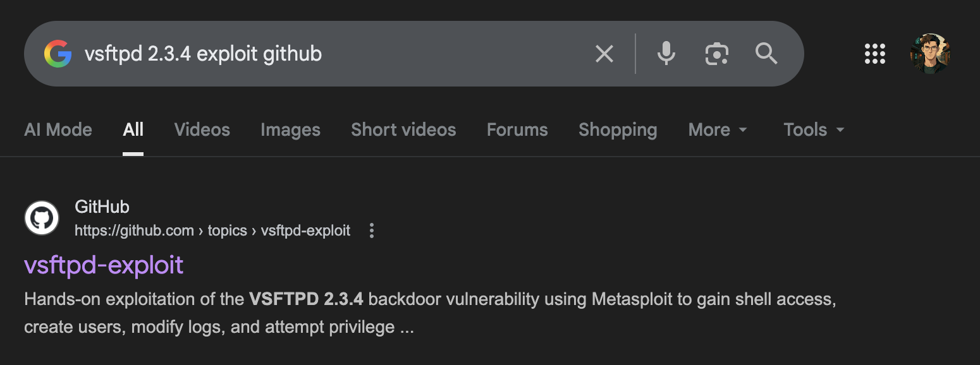Clear the search query with X icon
The height and width of the screenshot is (365, 980).
pyautogui.click(x=604, y=54)
